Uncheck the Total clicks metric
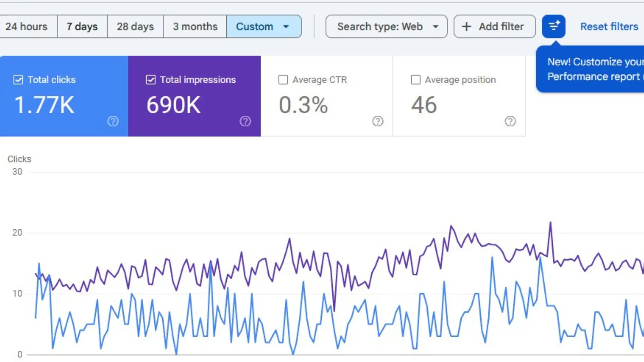This screenshot has height=362, width=644. [18, 80]
